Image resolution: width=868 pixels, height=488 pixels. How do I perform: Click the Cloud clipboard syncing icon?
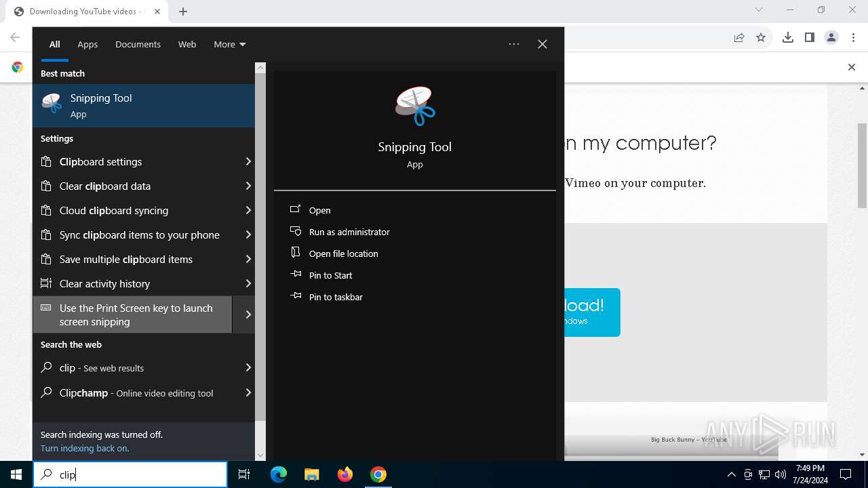coord(46,210)
